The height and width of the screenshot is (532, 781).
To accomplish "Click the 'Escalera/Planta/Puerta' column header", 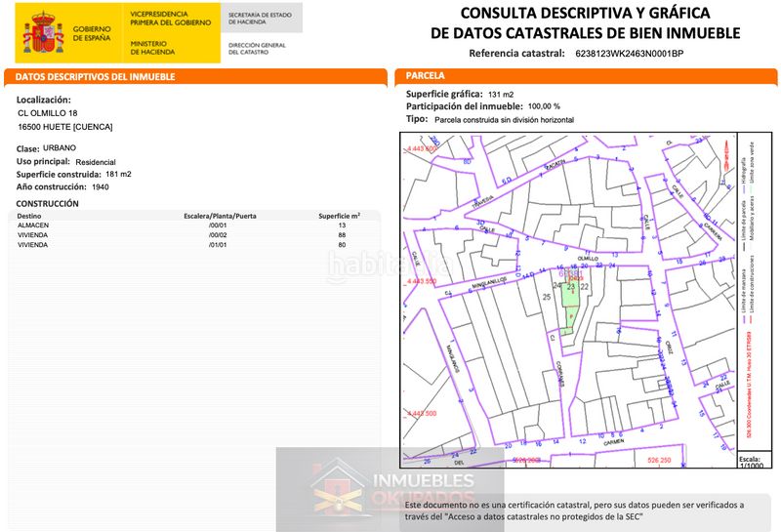I will pos(221,216).
